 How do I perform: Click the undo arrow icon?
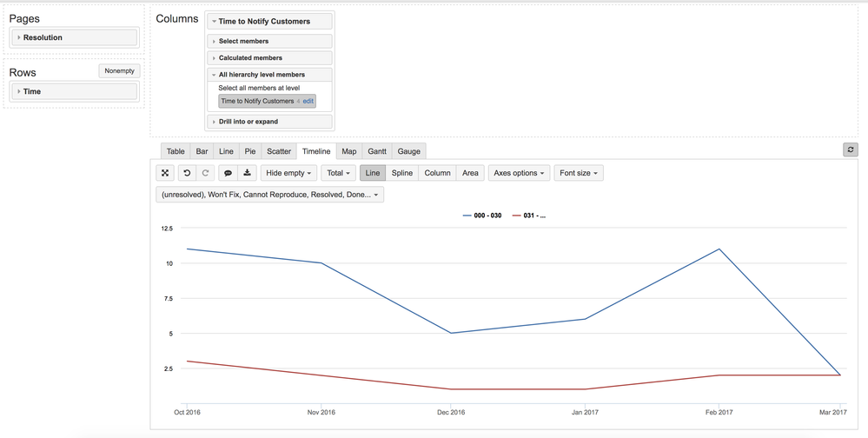(x=187, y=173)
